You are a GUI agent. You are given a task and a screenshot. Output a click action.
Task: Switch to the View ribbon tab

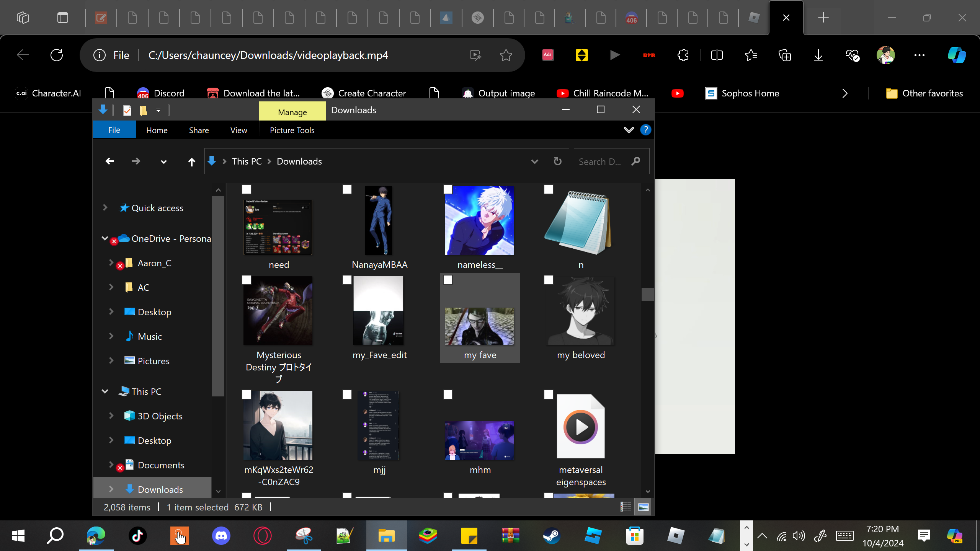(239, 130)
